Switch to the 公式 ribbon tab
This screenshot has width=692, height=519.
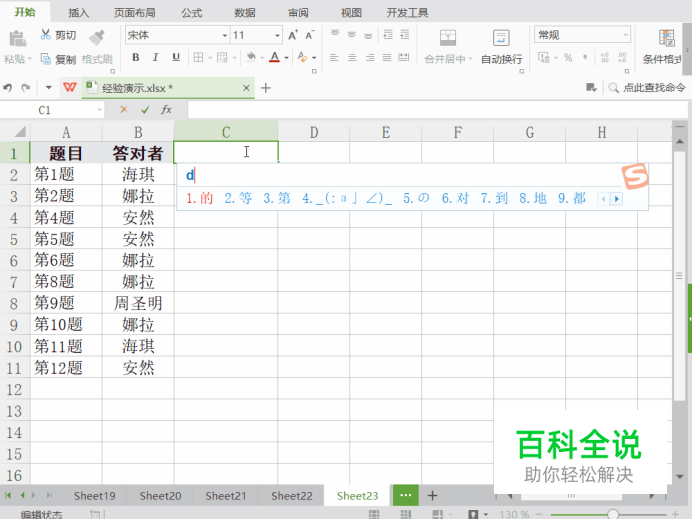pyautogui.click(x=192, y=12)
